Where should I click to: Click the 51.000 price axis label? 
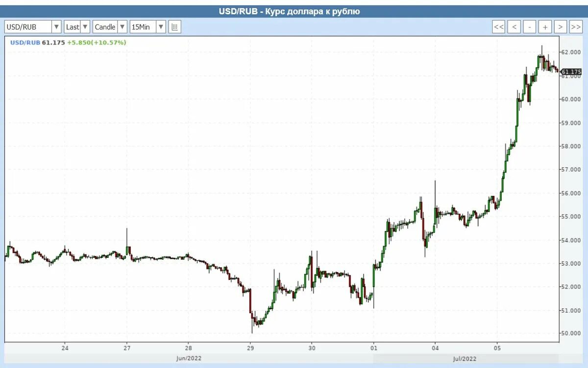(570, 310)
